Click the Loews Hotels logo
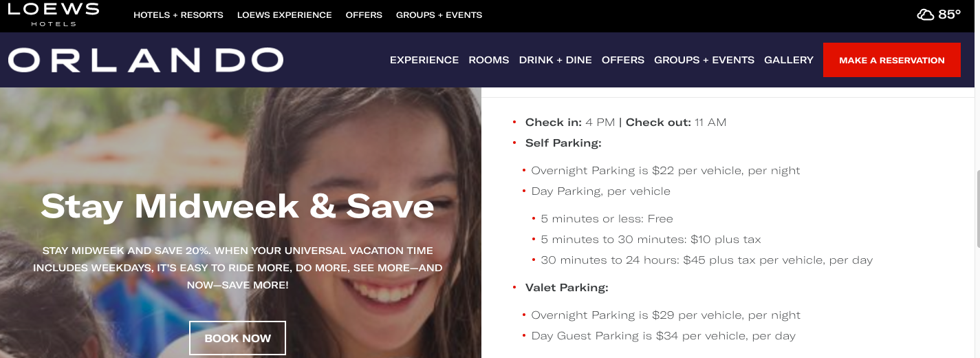 [x=53, y=13]
